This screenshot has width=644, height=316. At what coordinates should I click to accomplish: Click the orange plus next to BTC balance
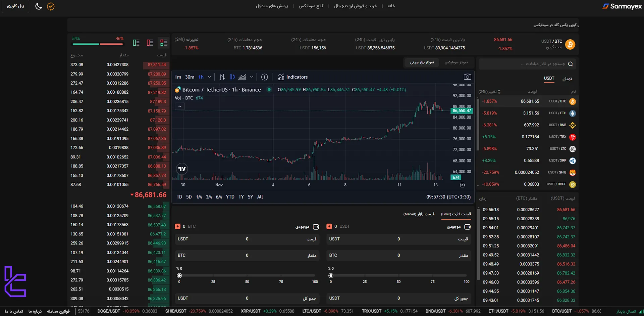pyautogui.click(x=178, y=226)
